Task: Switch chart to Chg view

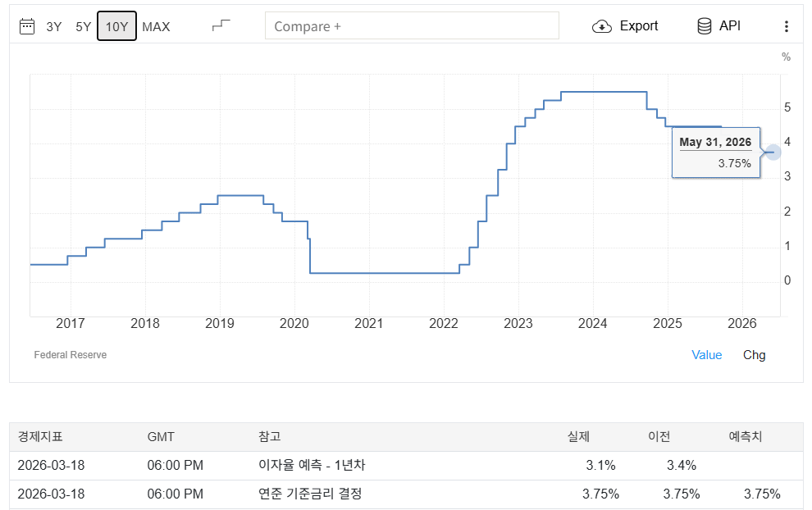Action: (754, 355)
